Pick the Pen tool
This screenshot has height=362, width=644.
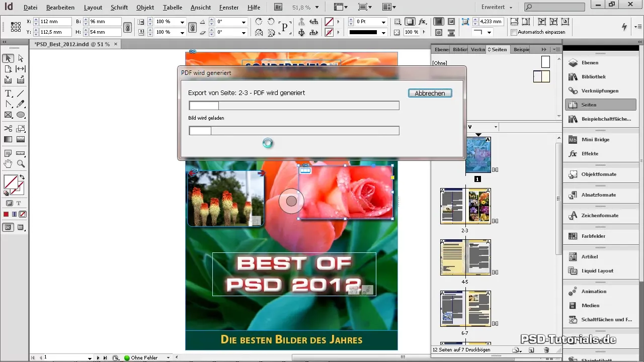coord(9,104)
